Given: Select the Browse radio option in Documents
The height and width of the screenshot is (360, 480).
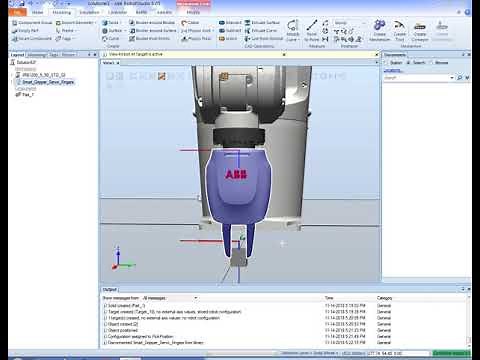Looking at the screenshot, I should pyautogui.click(x=439, y=63).
